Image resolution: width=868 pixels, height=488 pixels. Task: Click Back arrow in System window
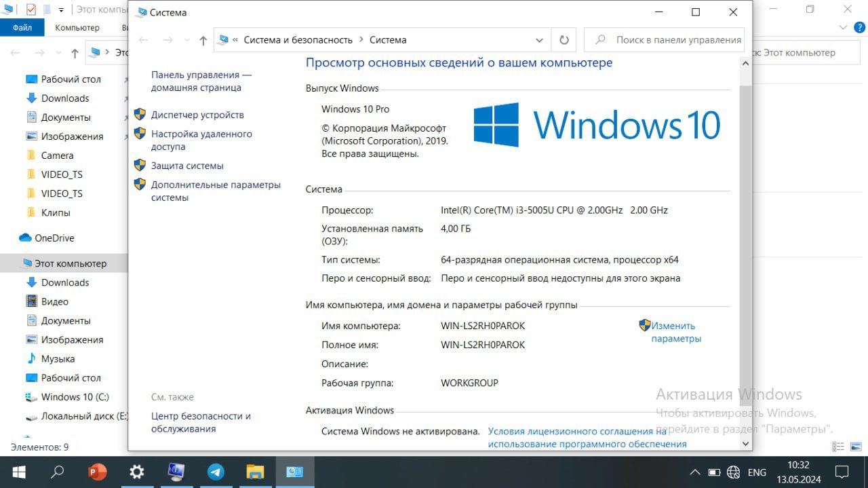tap(144, 40)
